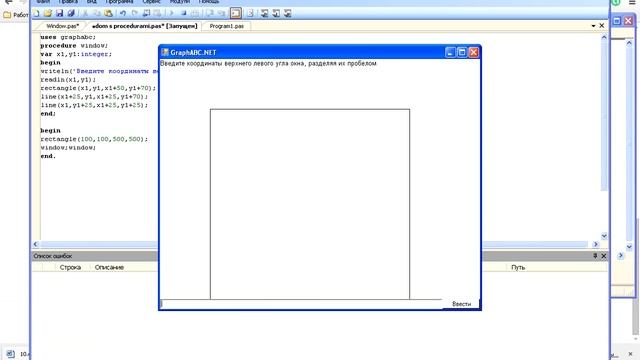Close the GraphABC.NET window
The height and width of the screenshot is (360, 640).
pyautogui.click(x=473, y=52)
